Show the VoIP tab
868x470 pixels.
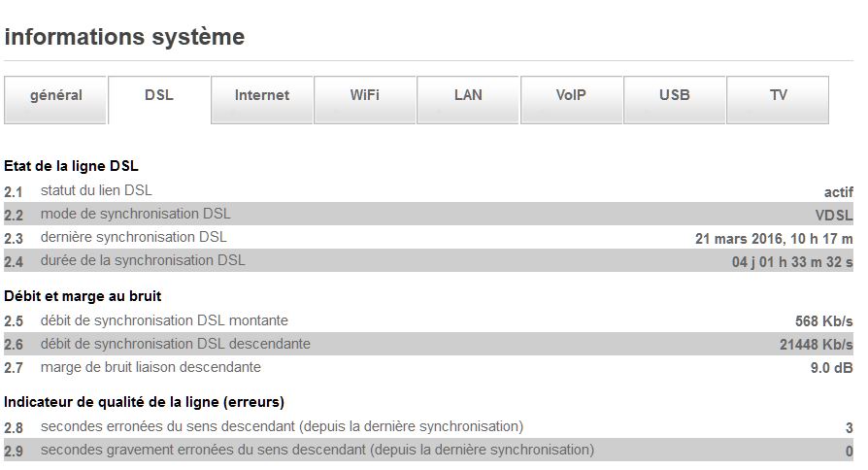point(571,95)
